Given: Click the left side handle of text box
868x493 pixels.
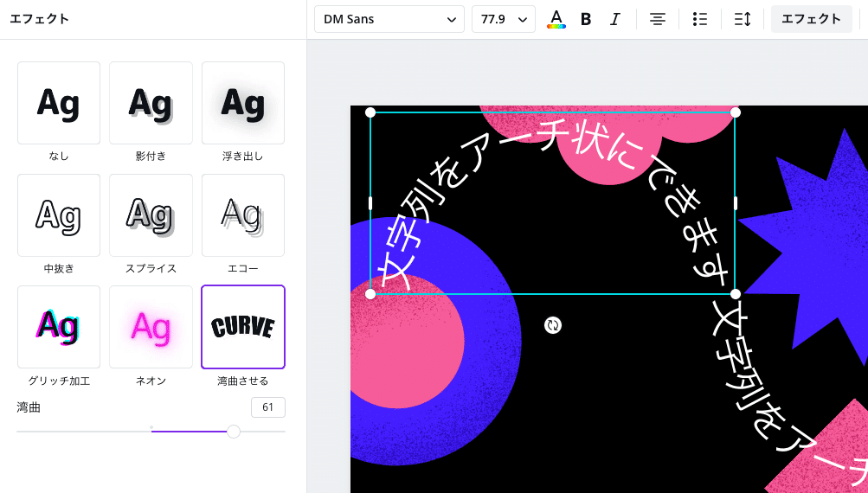Looking at the screenshot, I should pos(370,203).
